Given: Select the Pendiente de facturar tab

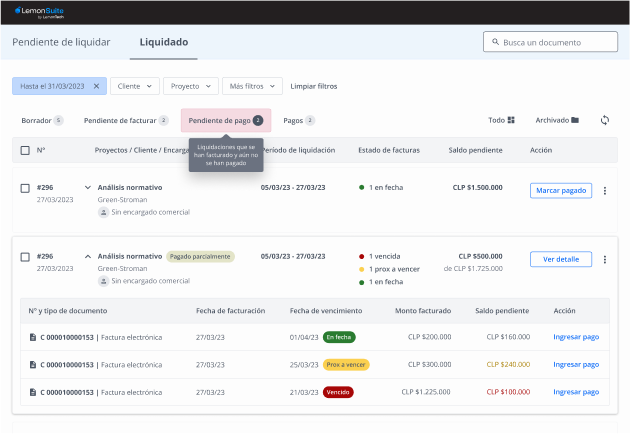Looking at the screenshot, I should (x=125, y=120).
